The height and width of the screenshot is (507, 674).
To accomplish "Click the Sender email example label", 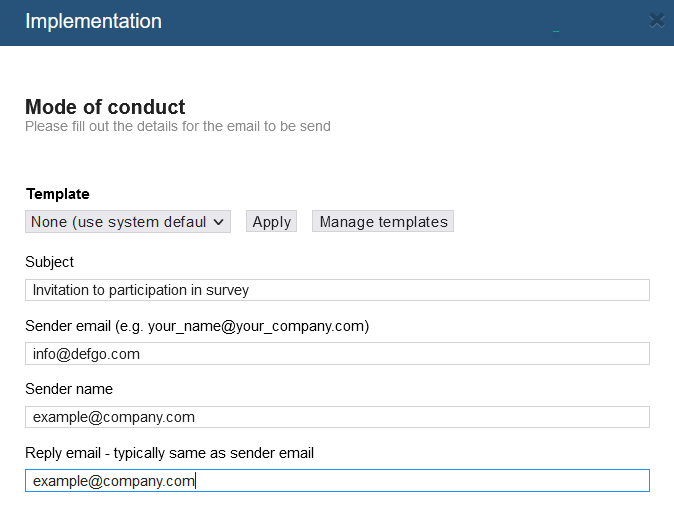I will [197, 326].
